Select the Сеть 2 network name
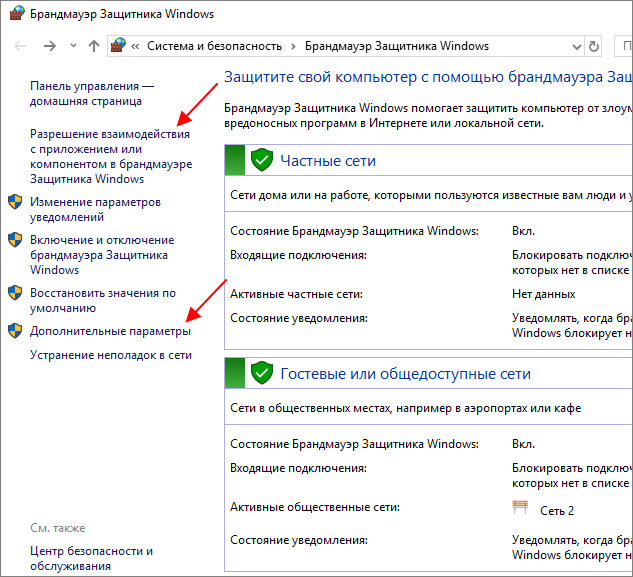 coord(557,511)
